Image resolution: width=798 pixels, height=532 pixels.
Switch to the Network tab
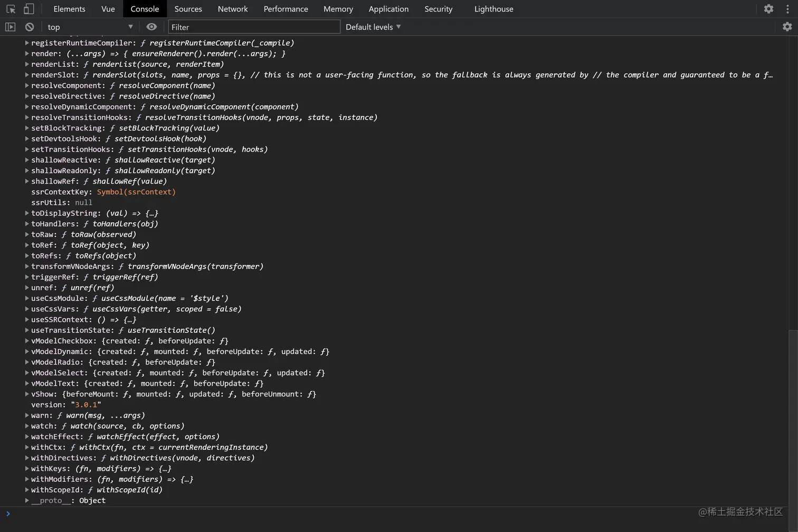(x=233, y=9)
